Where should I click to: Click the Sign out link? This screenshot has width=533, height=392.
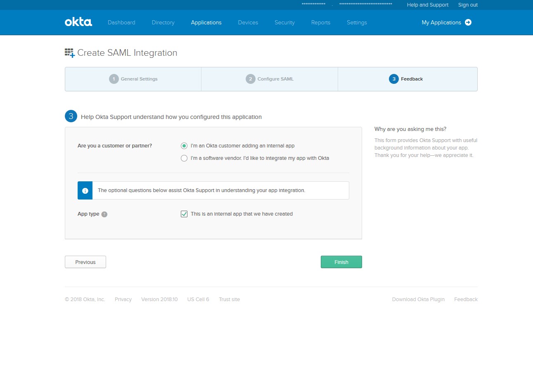point(468,5)
